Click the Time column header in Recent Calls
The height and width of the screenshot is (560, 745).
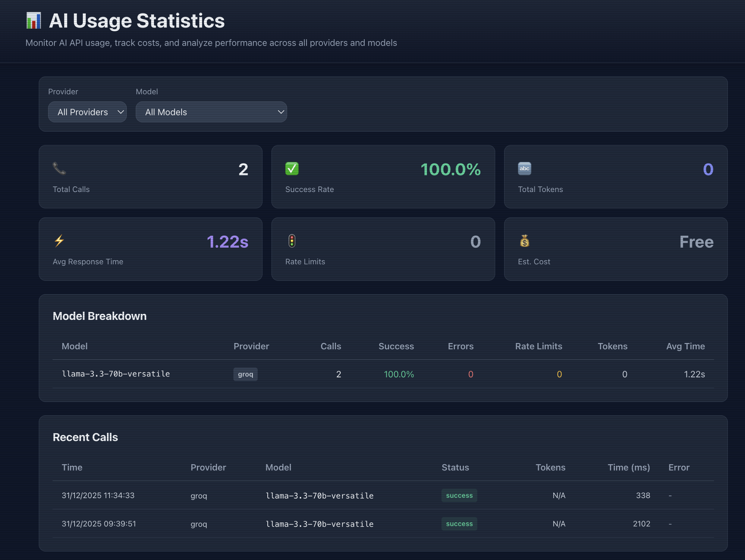tap(72, 468)
